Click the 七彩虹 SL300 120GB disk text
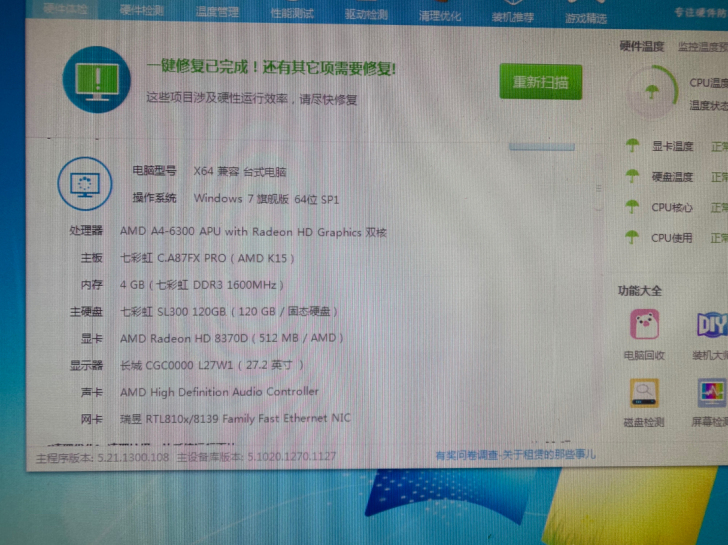This screenshot has width=728, height=545. [228, 311]
